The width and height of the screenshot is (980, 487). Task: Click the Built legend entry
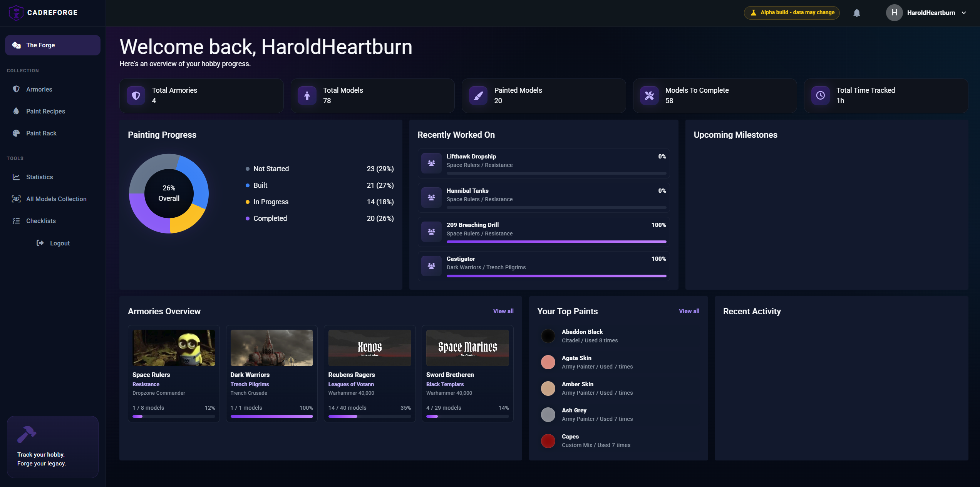click(320, 185)
